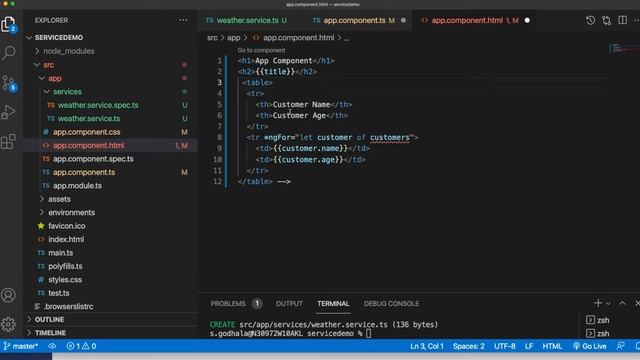Image resolution: width=640 pixels, height=360 pixels.
Task: Open the Manage gear icon
Action: click(8, 324)
